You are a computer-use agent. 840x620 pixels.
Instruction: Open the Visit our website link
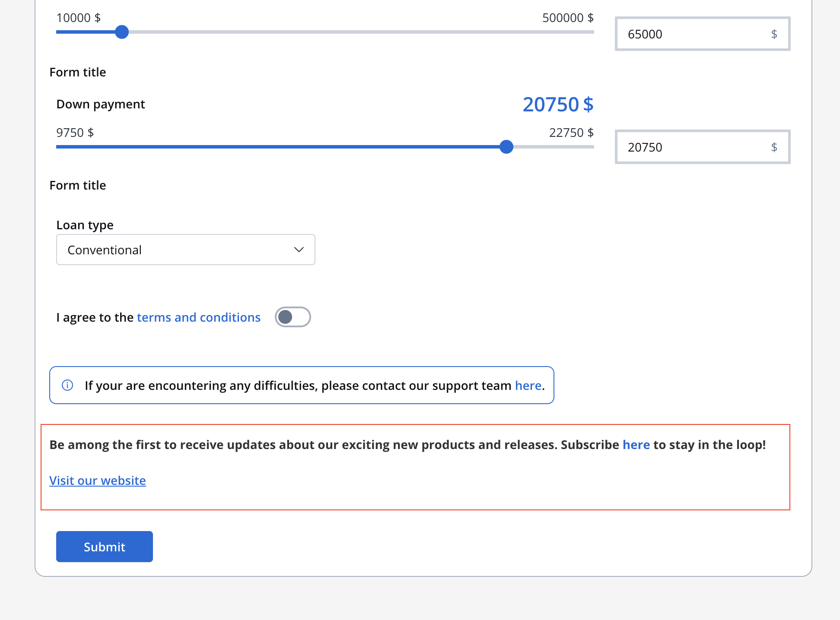pyautogui.click(x=98, y=481)
